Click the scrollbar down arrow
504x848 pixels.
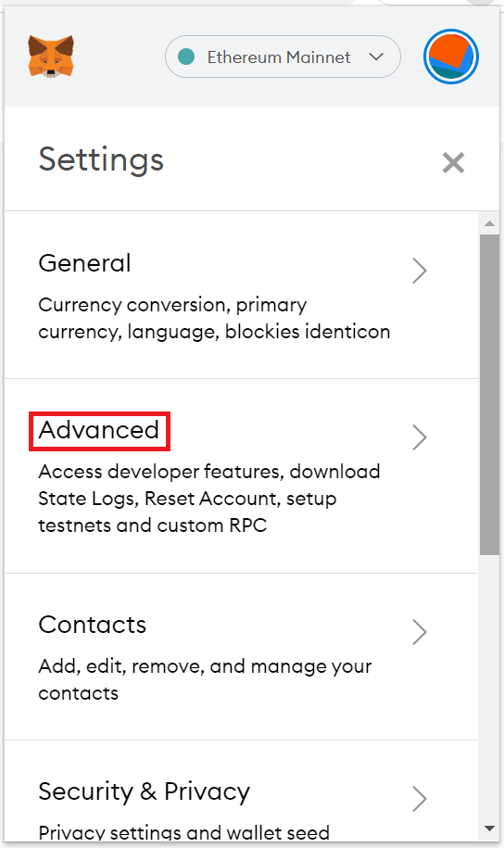[489, 829]
